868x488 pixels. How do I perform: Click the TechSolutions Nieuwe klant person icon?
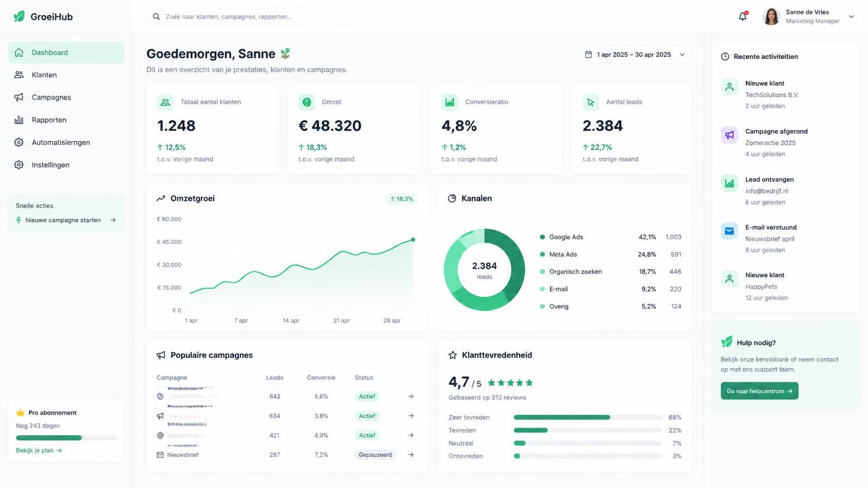point(729,87)
